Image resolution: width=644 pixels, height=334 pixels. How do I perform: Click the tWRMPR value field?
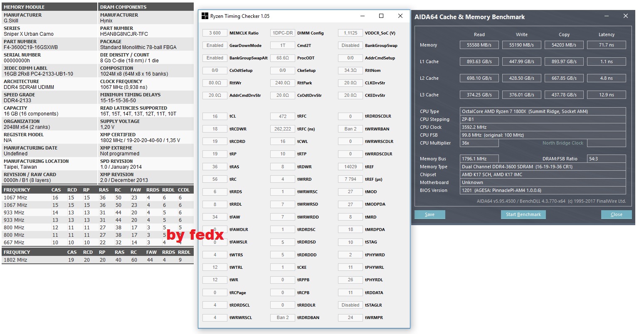350,318
